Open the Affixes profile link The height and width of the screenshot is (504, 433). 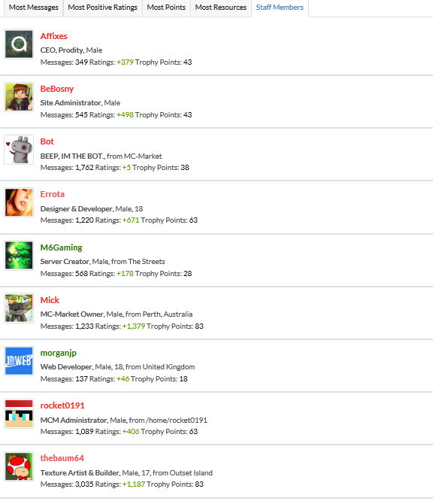pos(53,36)
